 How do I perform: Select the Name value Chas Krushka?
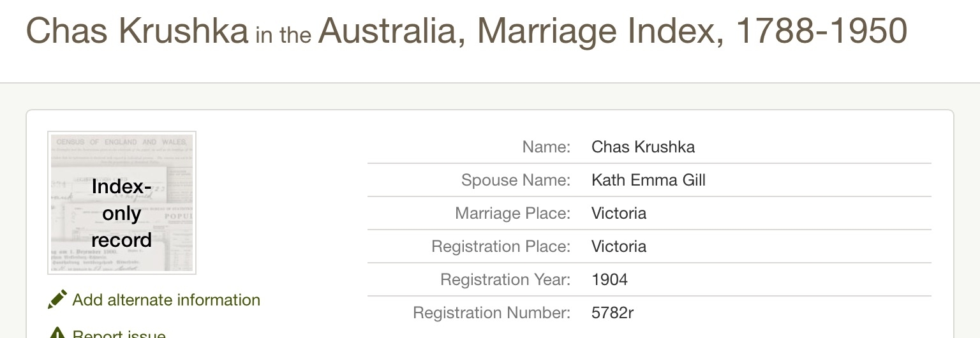(643, 147)
